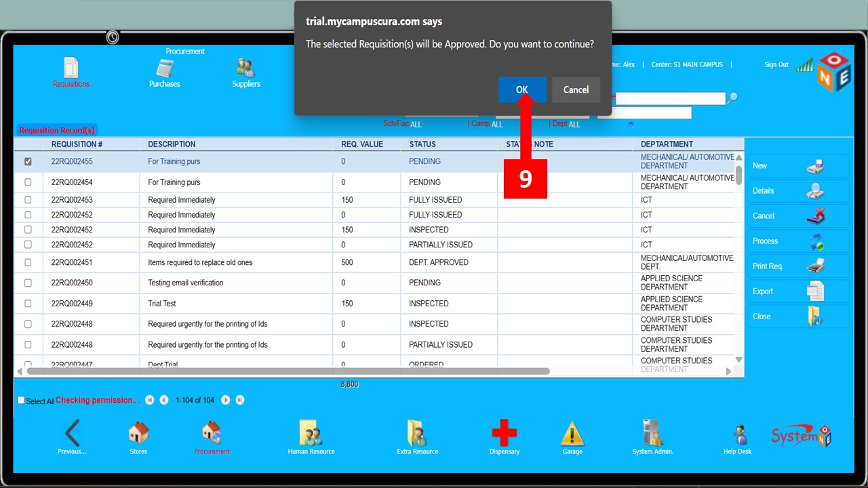Open the Suppliers icon
Screen dimensions: 868x488
pos(245,69)
